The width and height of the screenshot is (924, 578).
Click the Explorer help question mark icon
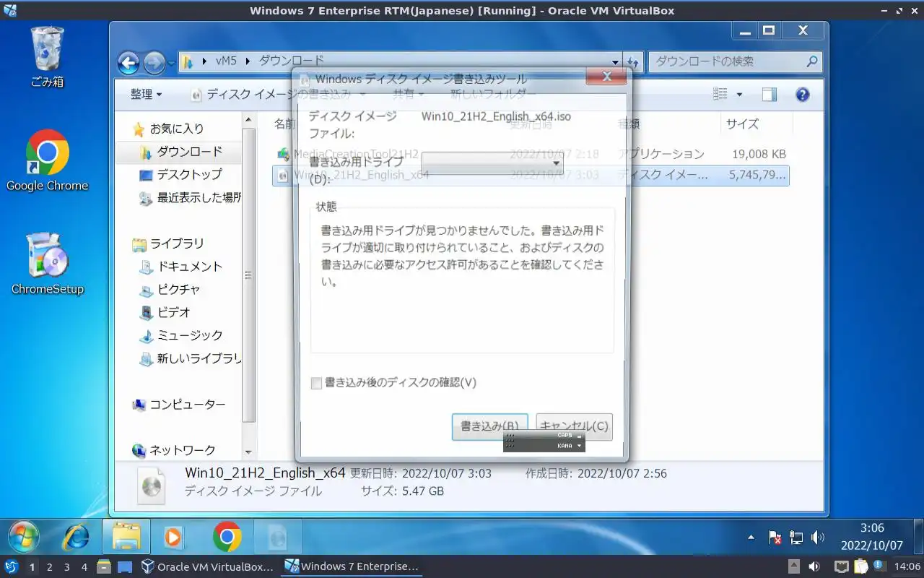802,95
